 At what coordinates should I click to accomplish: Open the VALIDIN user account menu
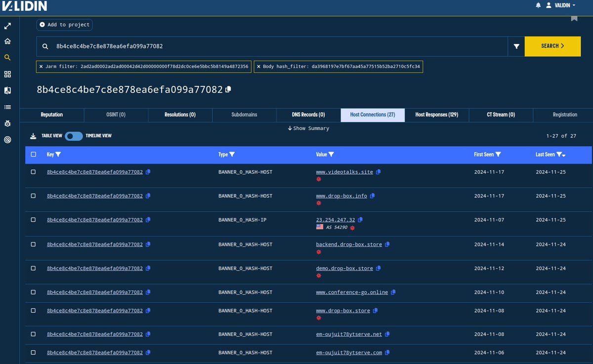pyautogui.click(x=560, y=5)
